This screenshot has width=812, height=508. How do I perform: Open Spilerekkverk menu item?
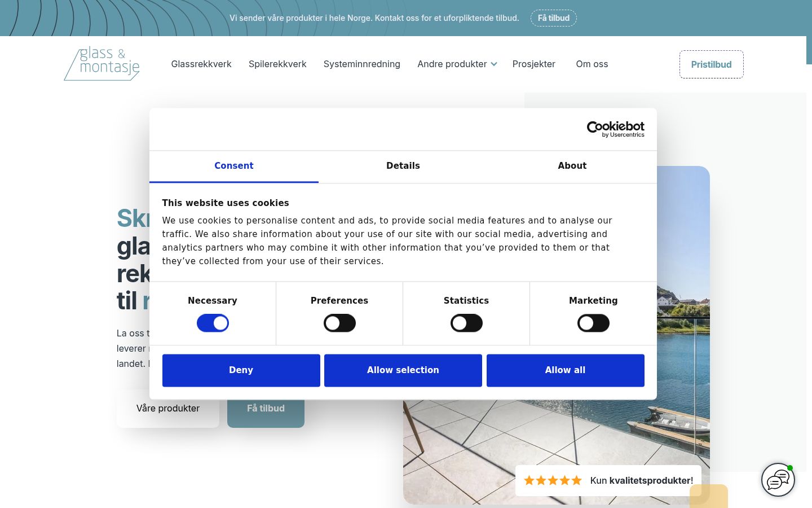tap(277, 64)
